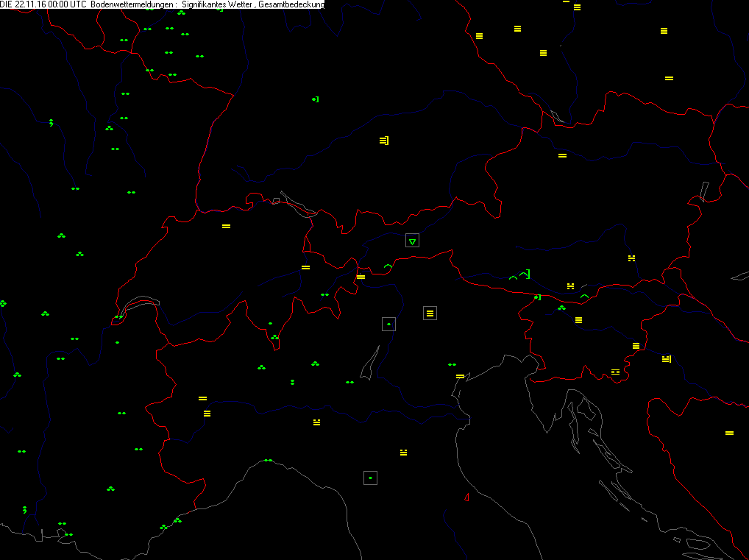Click the 'Bodenwettermeldungen' title text
This screenshot has width=749, height=560.
[133, 4]
